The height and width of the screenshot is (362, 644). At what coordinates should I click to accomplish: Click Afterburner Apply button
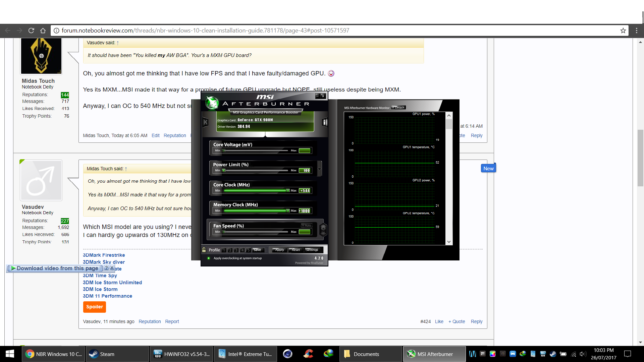[280, 250]
